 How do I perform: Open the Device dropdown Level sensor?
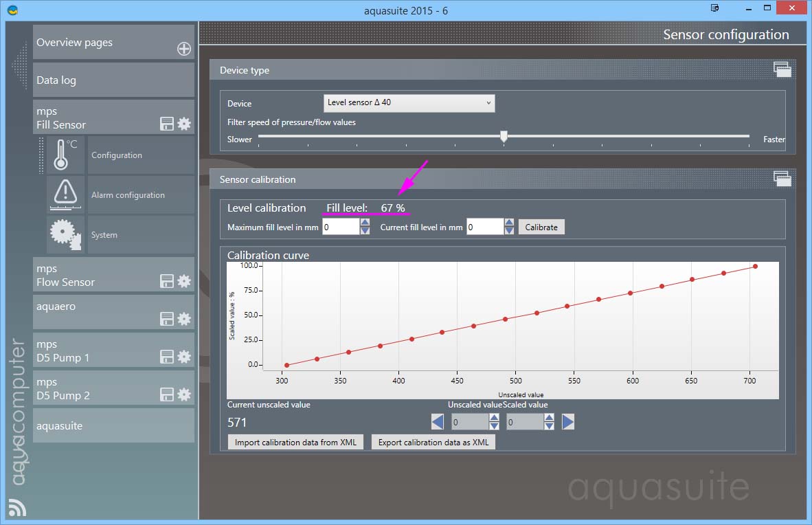[409, 103]
